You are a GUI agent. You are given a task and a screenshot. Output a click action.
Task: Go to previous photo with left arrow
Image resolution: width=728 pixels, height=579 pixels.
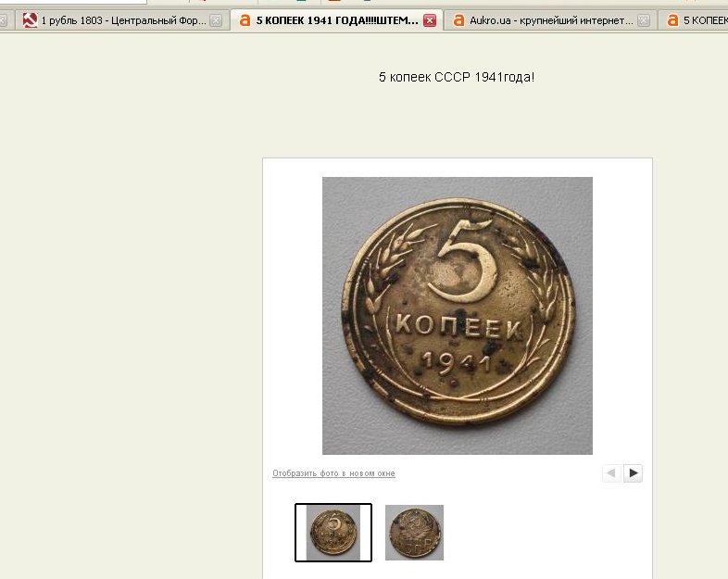click(x=611, y=473)
